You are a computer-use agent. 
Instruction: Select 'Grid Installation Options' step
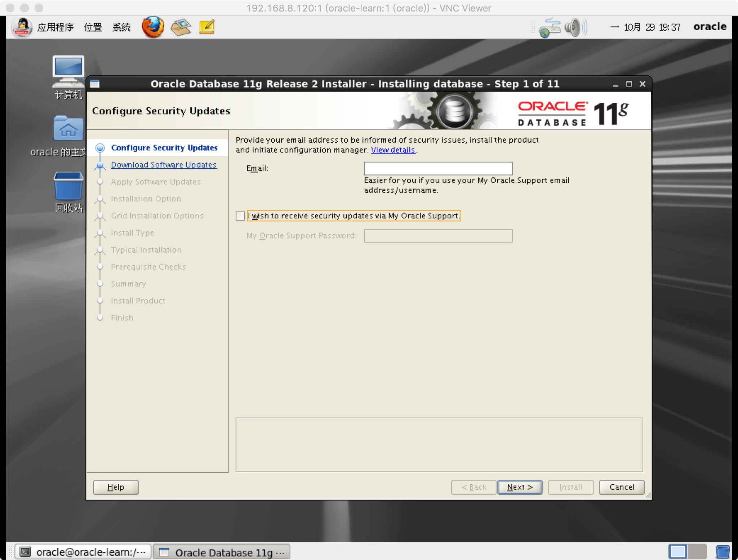point(156,215)
